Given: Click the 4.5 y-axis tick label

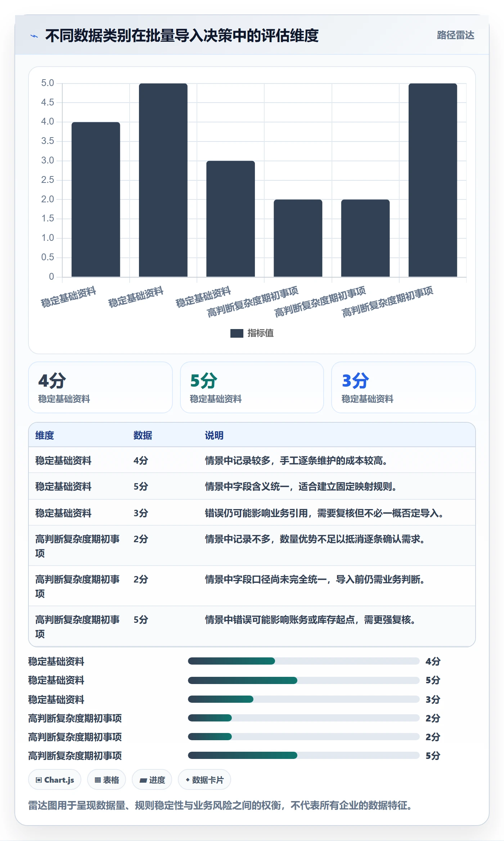Looking at the screenshot, I should point(48,102).
